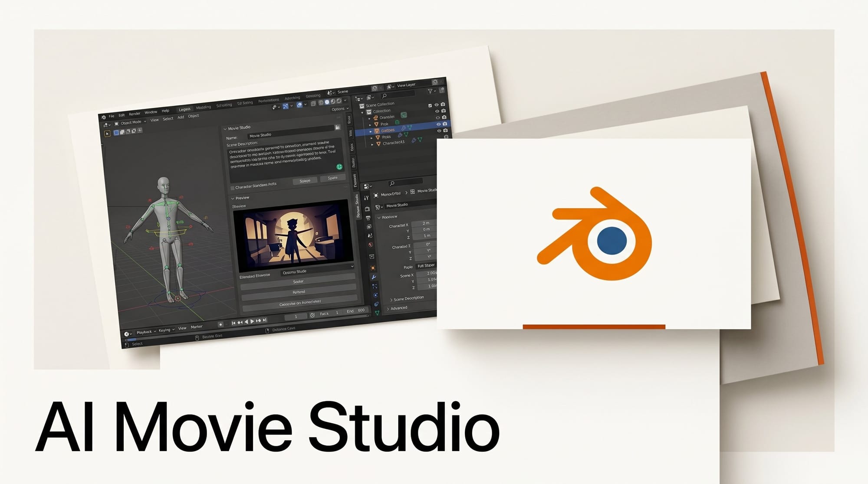
Task: Open the Output properties printer icon tab
Action: (368, 218)
